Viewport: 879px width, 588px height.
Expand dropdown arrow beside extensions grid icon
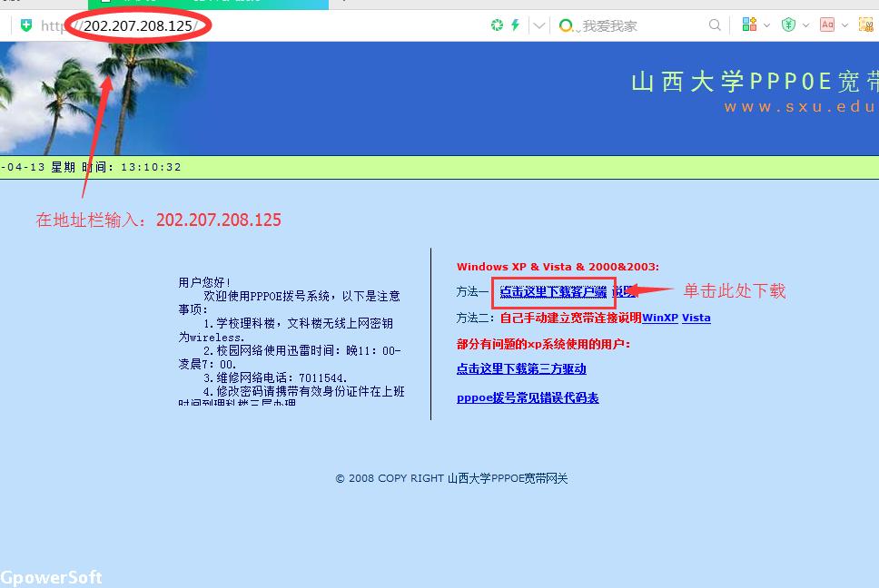766,25
